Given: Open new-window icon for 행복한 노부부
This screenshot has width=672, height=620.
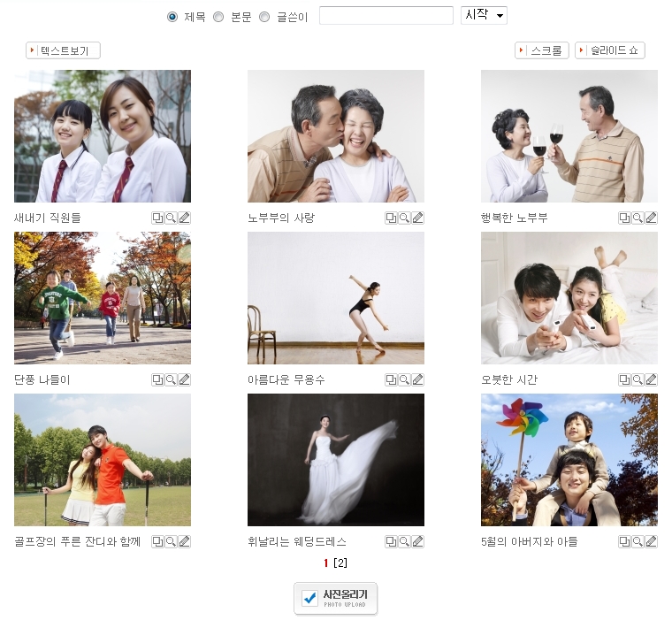Looking at the screenshot, I should [x=624, y=218].
